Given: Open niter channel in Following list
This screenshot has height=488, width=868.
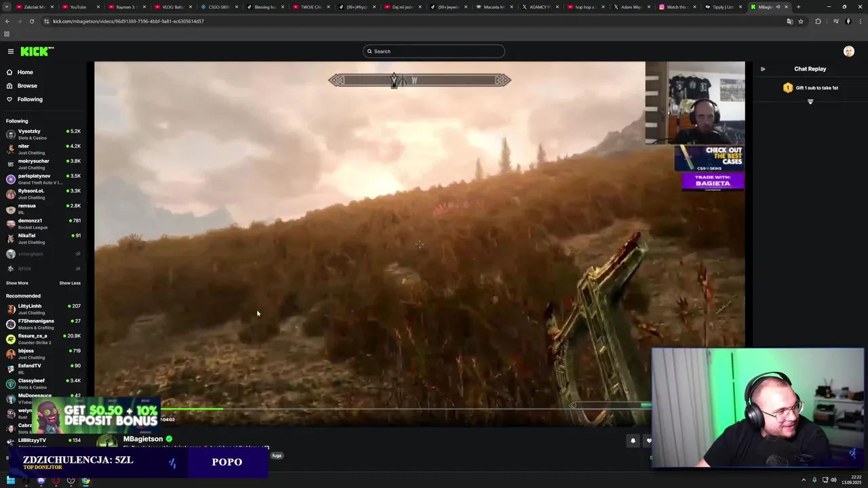Looking at the screenshot, I should click(x=43, y=149).
